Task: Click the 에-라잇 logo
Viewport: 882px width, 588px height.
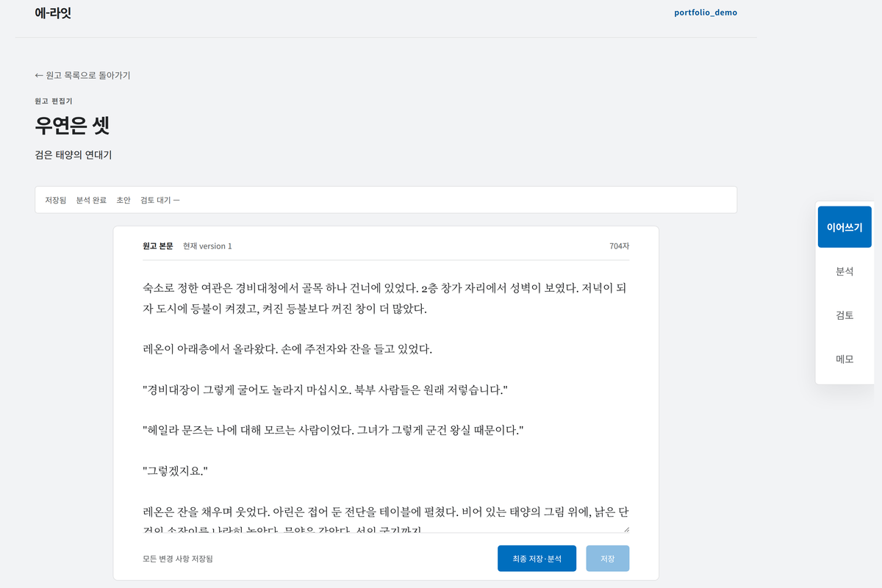Action: coord(53,13)
